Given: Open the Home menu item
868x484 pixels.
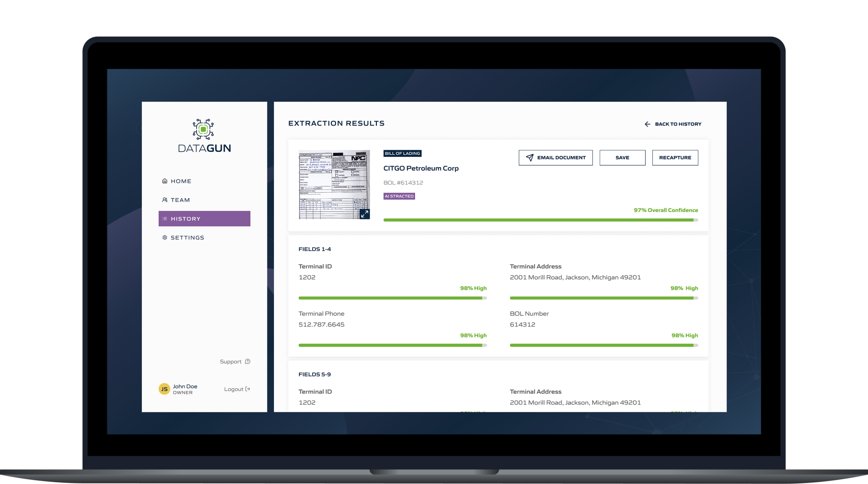Looking at the screenshot, I should point(204,181).
